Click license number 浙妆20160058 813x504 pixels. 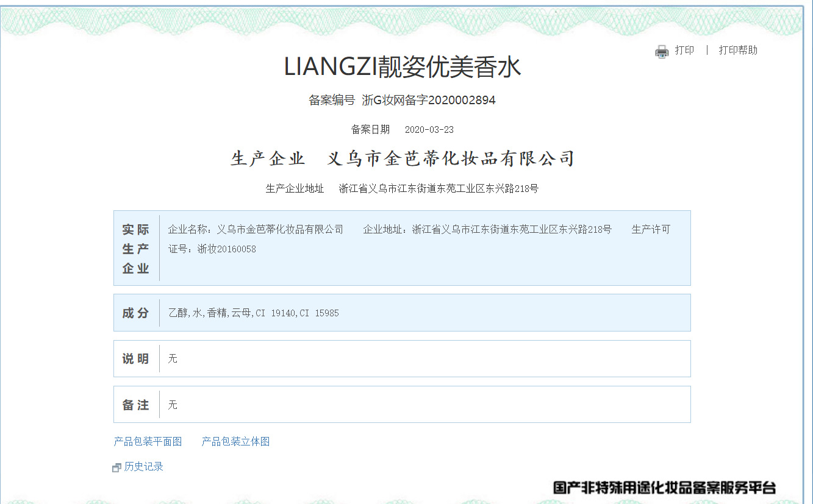(x=227, y=249)
